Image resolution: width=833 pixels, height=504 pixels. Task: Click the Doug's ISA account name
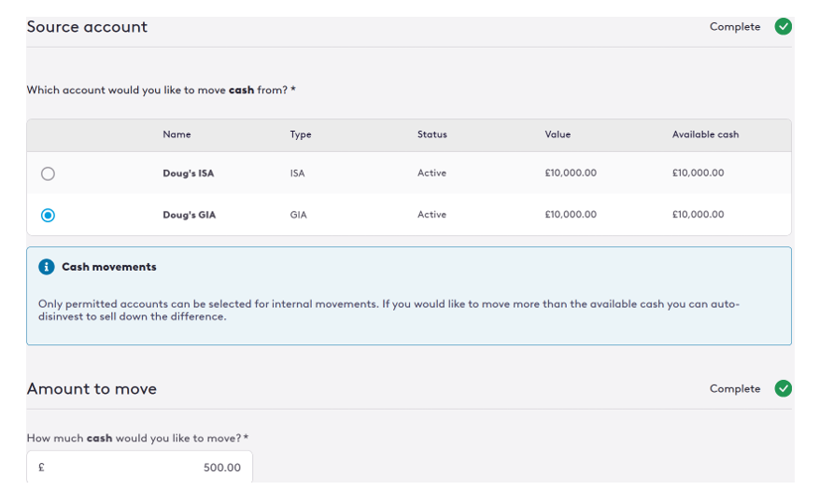point(188,174)
